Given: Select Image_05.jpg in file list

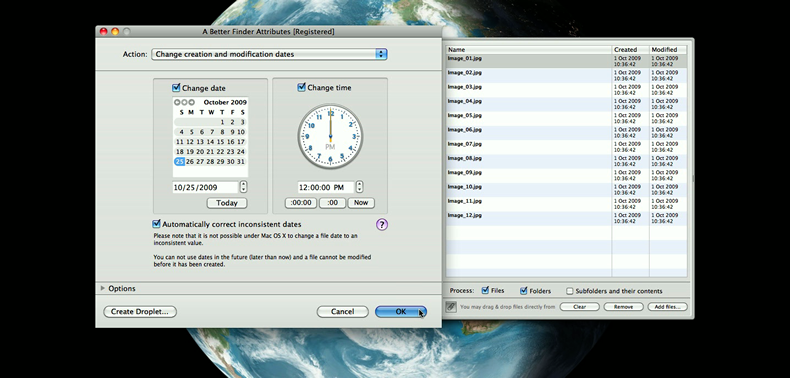Looking at the screenshot, I should [x=566, y=118].
